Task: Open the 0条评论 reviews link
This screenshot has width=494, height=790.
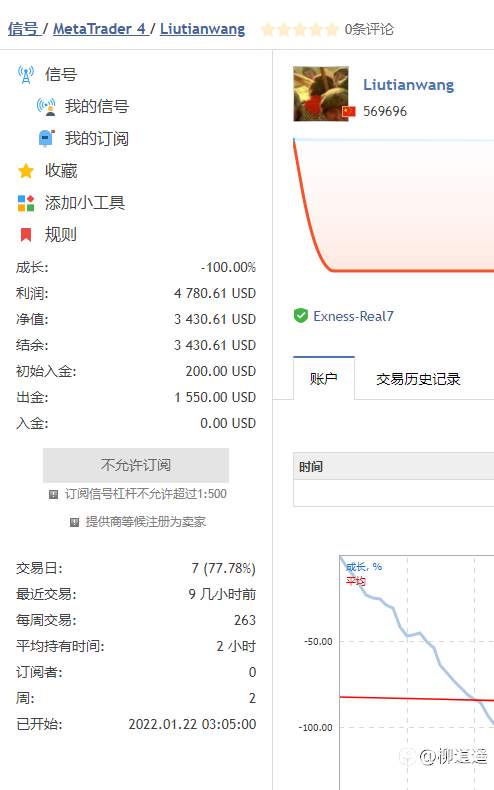Action: pyautogui.click(x=368, y=29)
